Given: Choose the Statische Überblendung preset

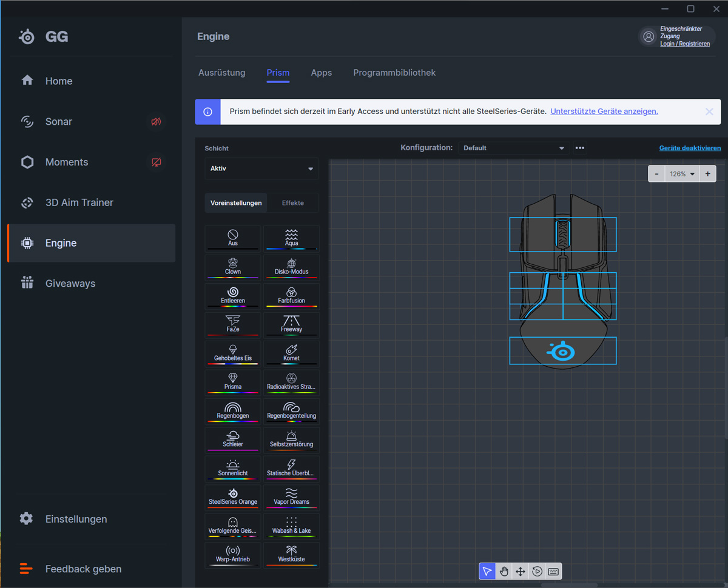Looking at the screenshot, I should coord(291,469).
